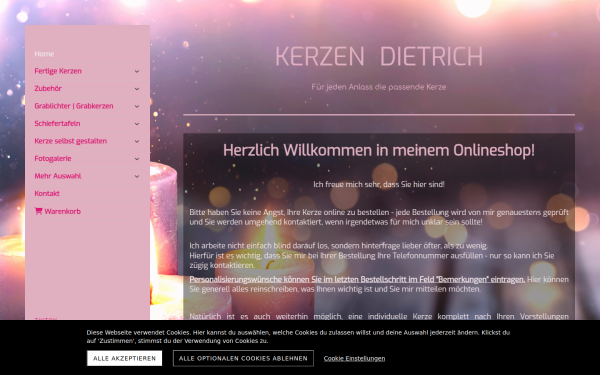Viewport: 600px width, 375px height.
Task: Open the Cookie Einstellungen link
Action: (x=354, y=359)
